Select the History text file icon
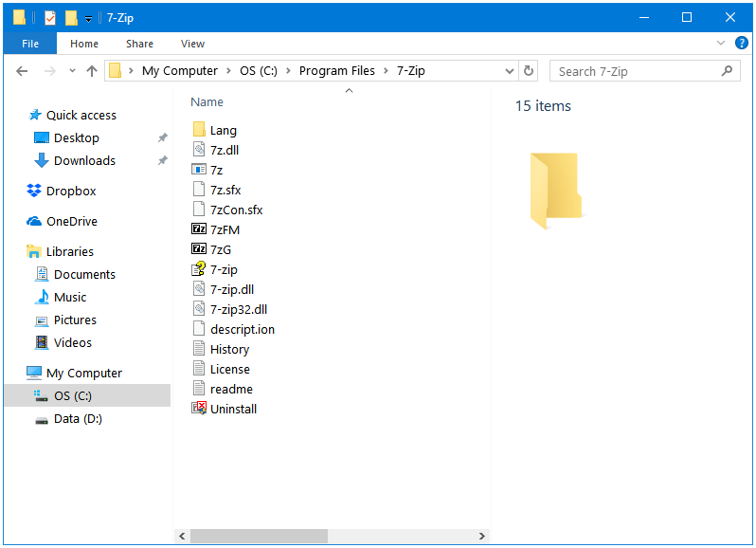 click(199, 348)
